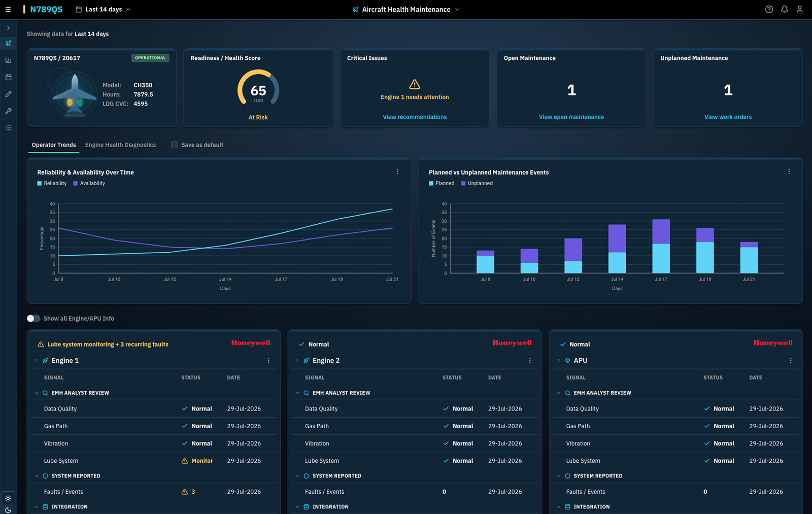Viewport: 812px width, 514px height.
Task: Select the APU component icon
Action: [x=567, y=360]
